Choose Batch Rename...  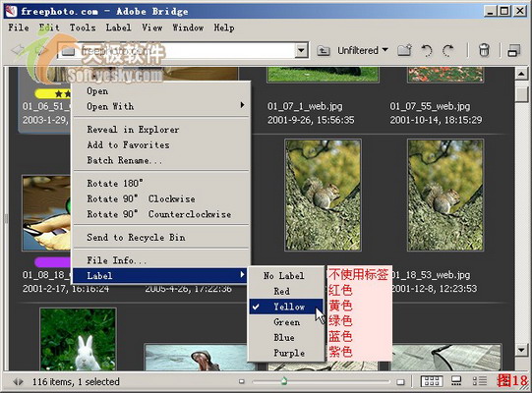[x=161, y=160]
